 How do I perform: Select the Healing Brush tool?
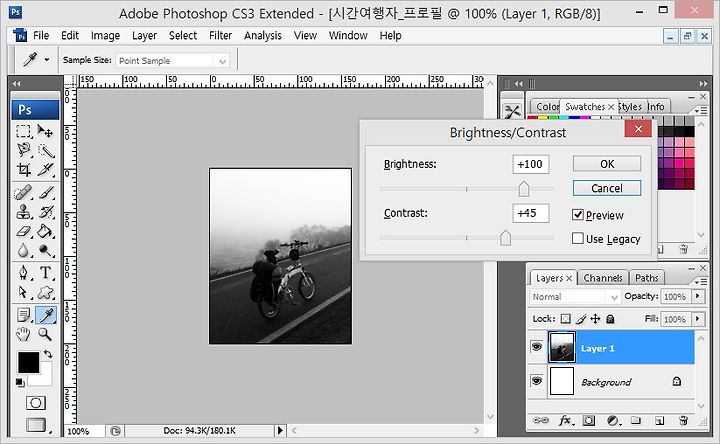(23, 192)
